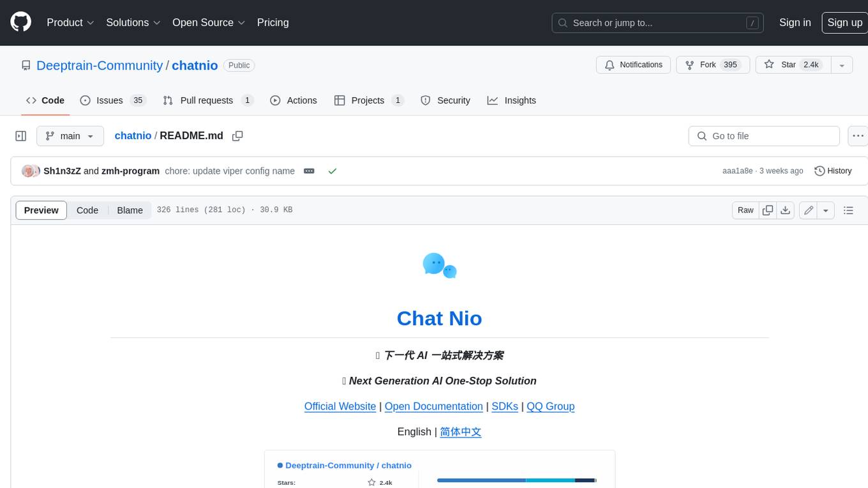Open the more file actions ellipsis

pos(858,136)
